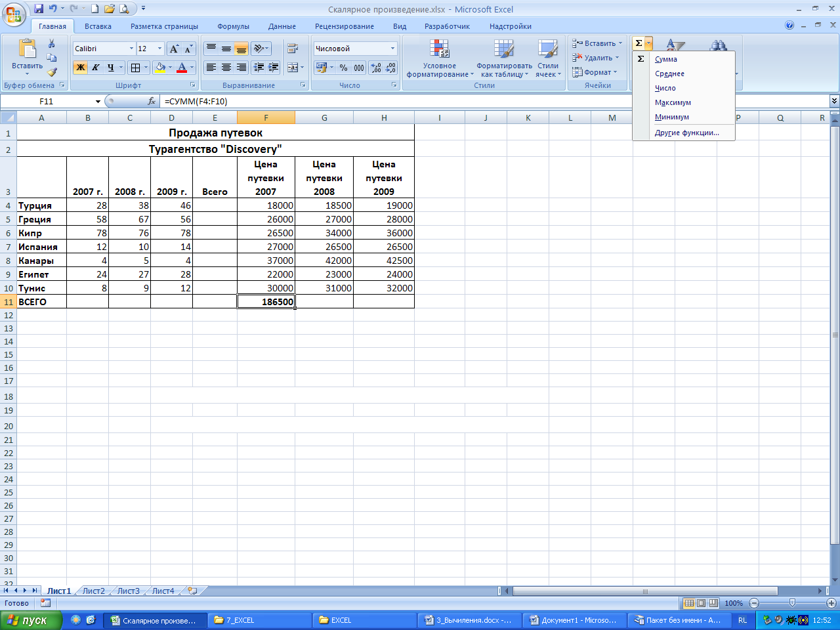Screen dimensions: 840x630
Task: Click the Fill Color paint bucket icon
Action: [x=160, y=68]
